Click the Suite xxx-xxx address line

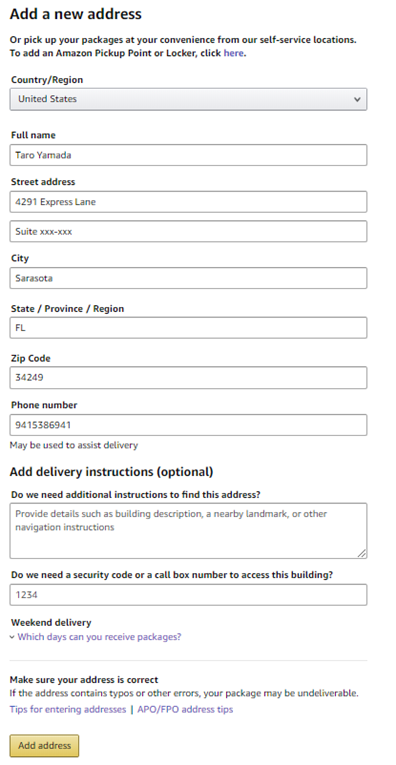(188, 231)
